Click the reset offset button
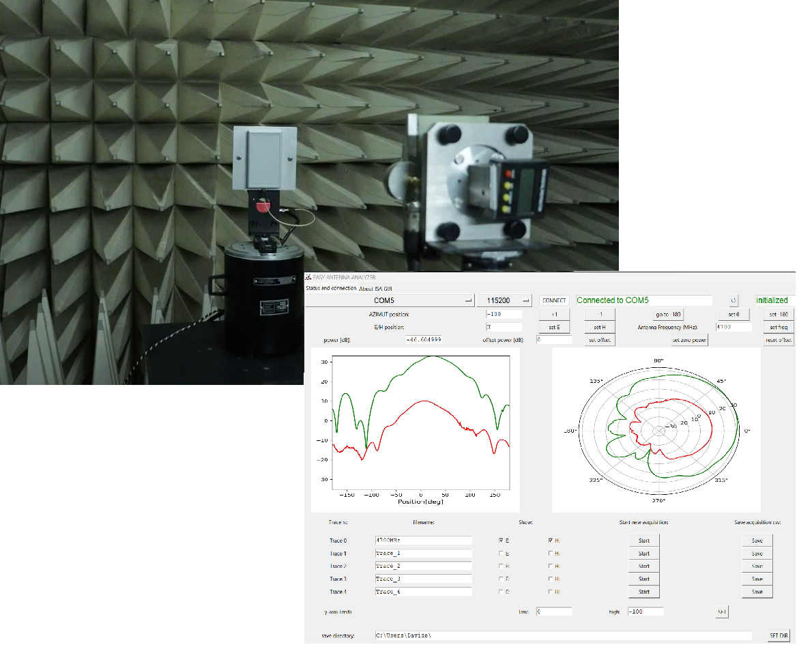Image resolution: width=812 pixels, height=660 pixels. coord(779,341)
